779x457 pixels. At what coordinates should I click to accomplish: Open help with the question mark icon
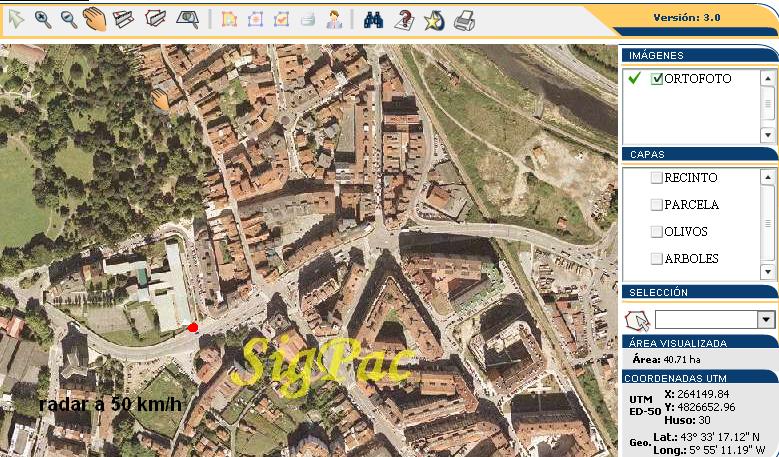pyautogui.click(x=404, y=19)
